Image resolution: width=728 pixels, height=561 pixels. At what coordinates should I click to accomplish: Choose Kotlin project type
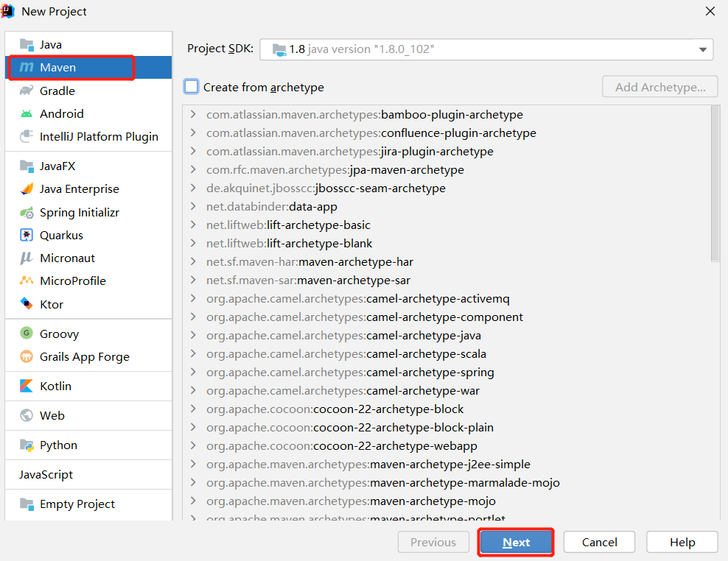[x=88, y=386]
